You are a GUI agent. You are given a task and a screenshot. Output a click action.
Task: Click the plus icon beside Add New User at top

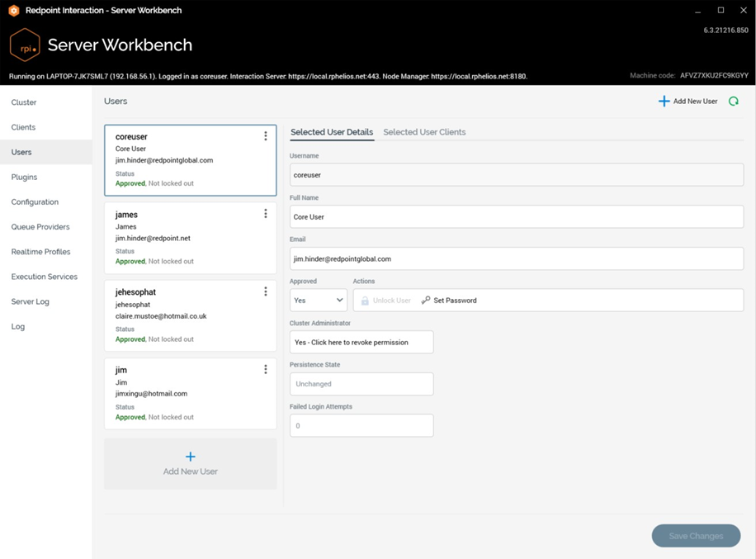pyautogui.click(x=664, y=102)
